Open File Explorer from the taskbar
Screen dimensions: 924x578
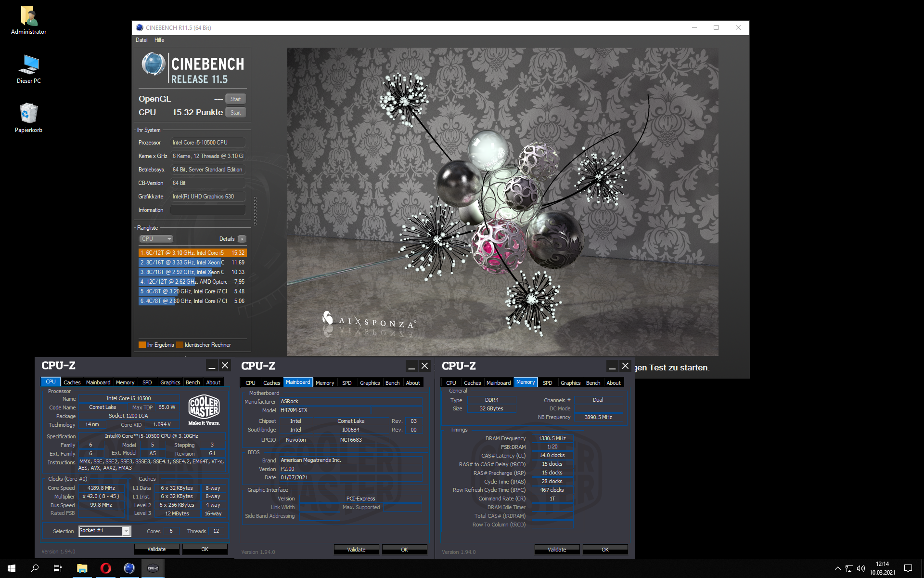82,568
